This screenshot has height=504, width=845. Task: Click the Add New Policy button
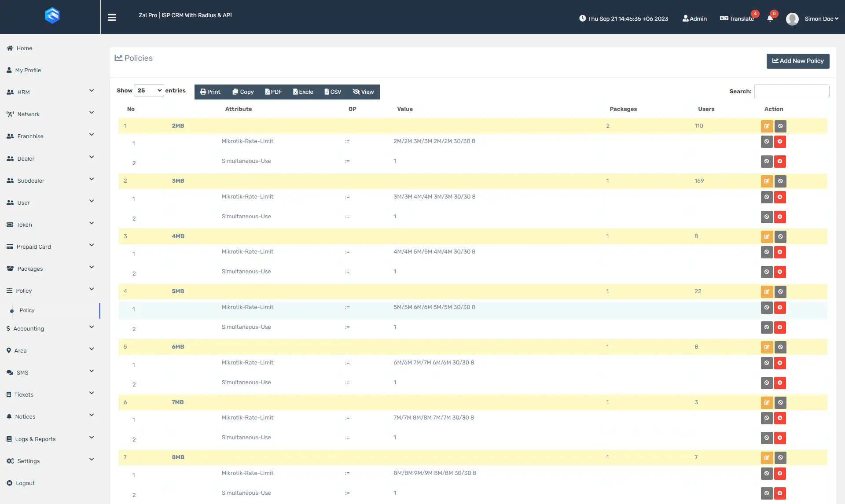(x=798, y=61)
